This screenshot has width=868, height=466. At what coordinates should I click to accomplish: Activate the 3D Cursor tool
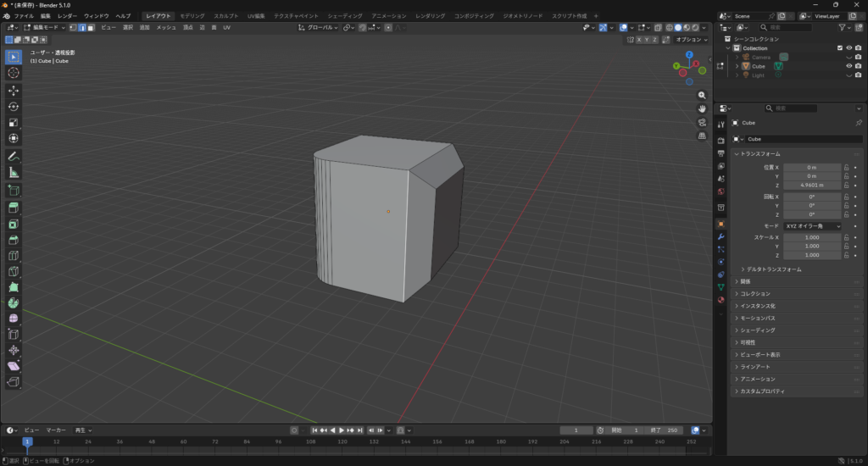click(x=14, y=73)
